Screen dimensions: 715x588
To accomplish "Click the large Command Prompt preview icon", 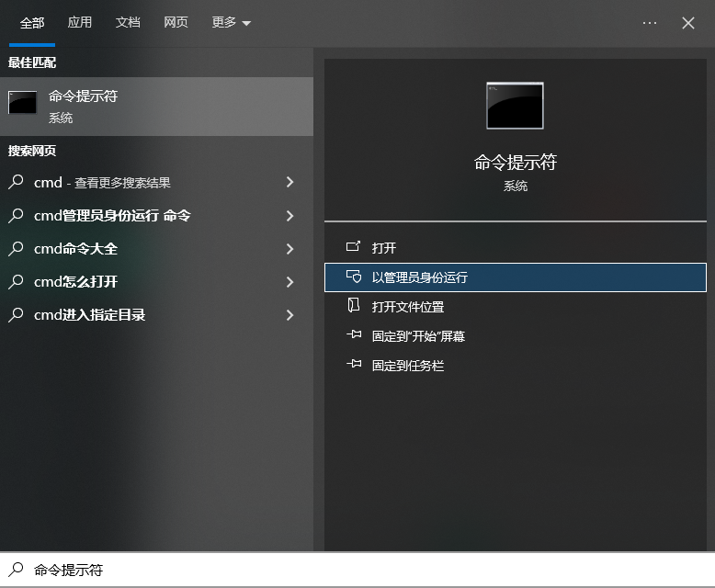I will tap(515, 106).
